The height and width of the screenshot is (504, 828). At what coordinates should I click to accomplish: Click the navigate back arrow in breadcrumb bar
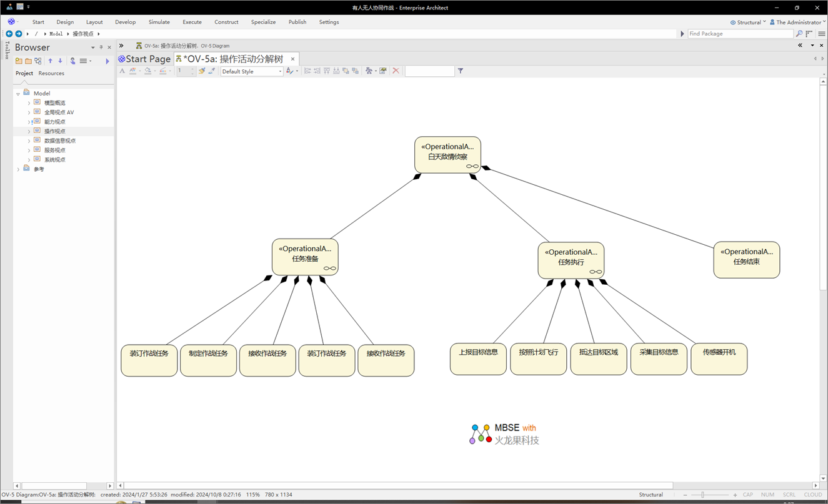[9, 34]
